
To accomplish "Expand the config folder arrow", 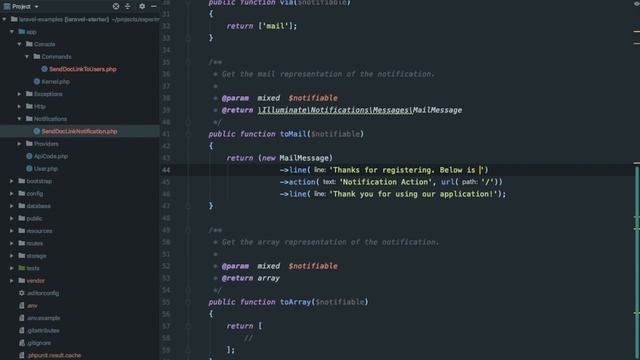I will [12, 193].
